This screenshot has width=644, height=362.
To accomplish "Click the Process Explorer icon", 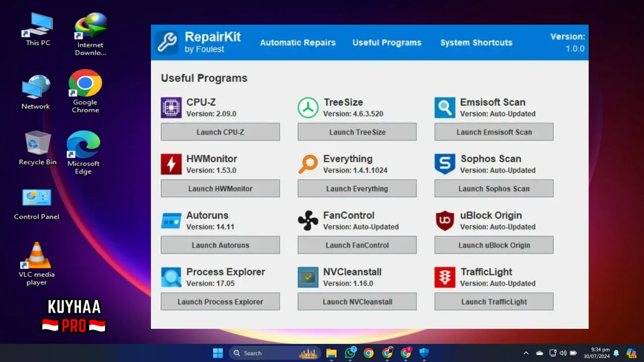I will click(x=171, y=278).
